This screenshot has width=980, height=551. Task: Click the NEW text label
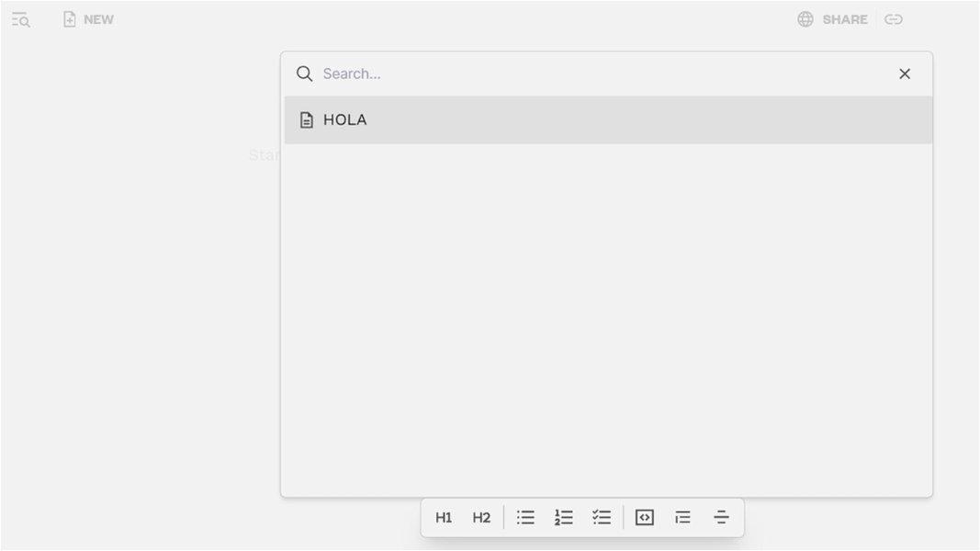(99, 19)
